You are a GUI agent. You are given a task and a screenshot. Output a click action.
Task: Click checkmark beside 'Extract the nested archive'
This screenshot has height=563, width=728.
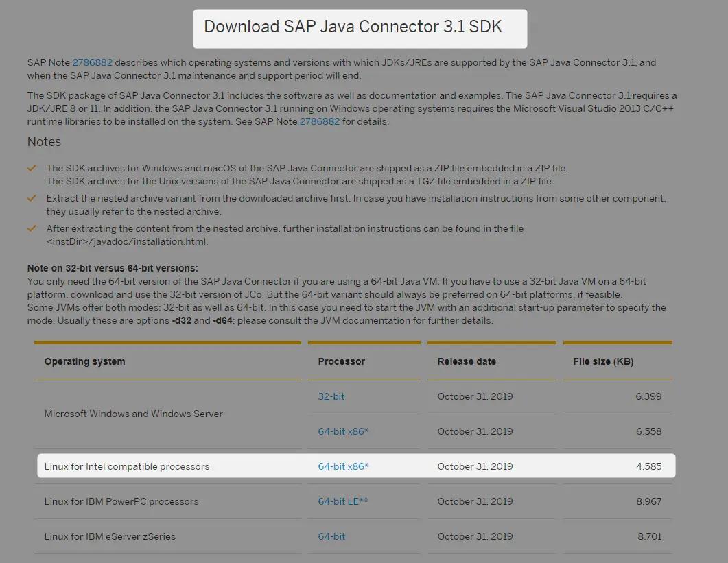point(32,198)
